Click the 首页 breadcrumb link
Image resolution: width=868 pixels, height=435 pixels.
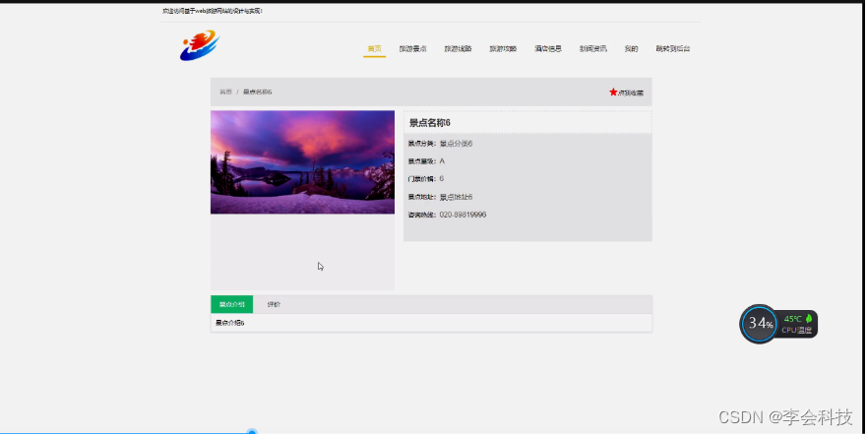(x=225, y=92)
